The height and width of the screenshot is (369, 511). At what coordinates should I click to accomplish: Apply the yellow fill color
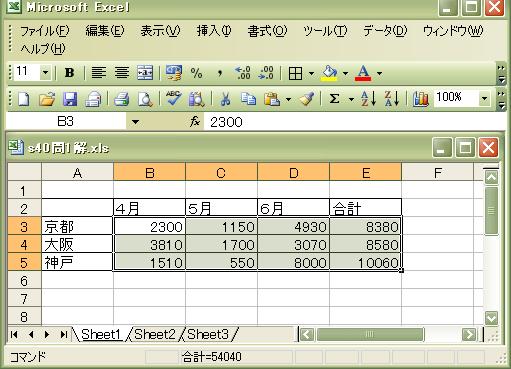pos(329,73)
